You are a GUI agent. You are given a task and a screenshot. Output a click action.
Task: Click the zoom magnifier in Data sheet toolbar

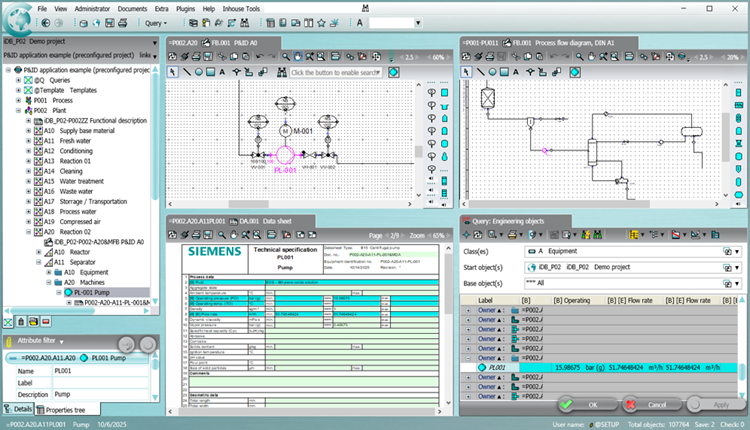click(x=222, y=235)
